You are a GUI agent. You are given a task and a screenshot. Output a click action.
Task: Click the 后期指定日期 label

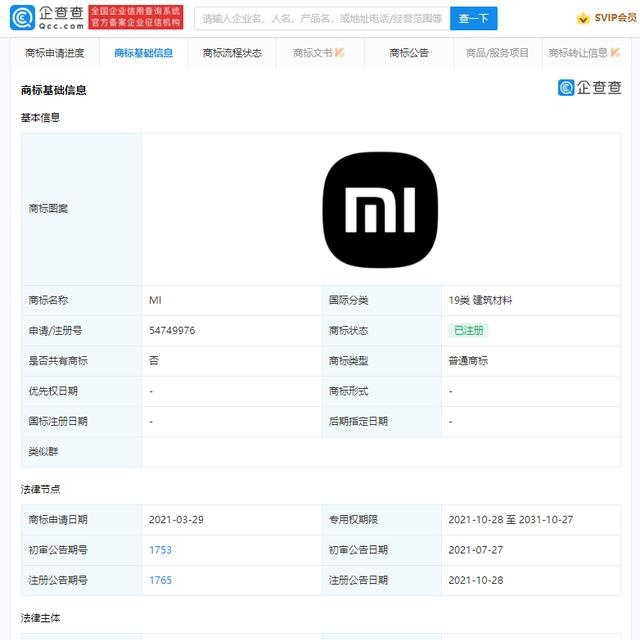[x=358, y=421]
